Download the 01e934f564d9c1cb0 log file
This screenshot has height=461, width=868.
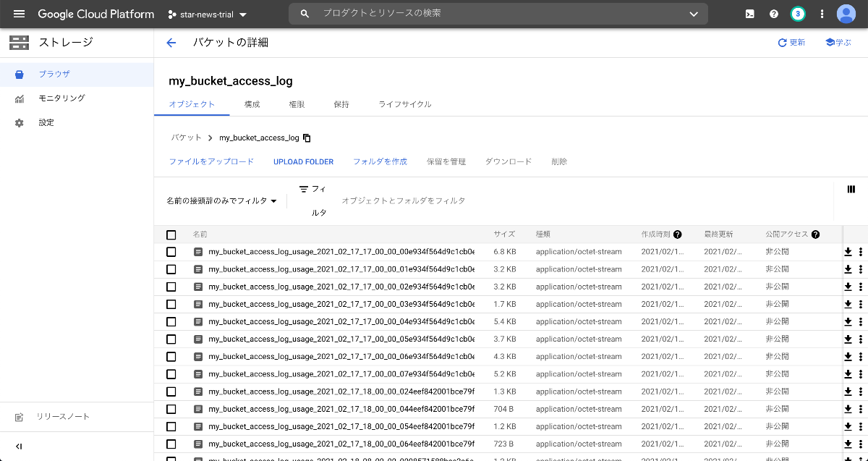[848, 269]
